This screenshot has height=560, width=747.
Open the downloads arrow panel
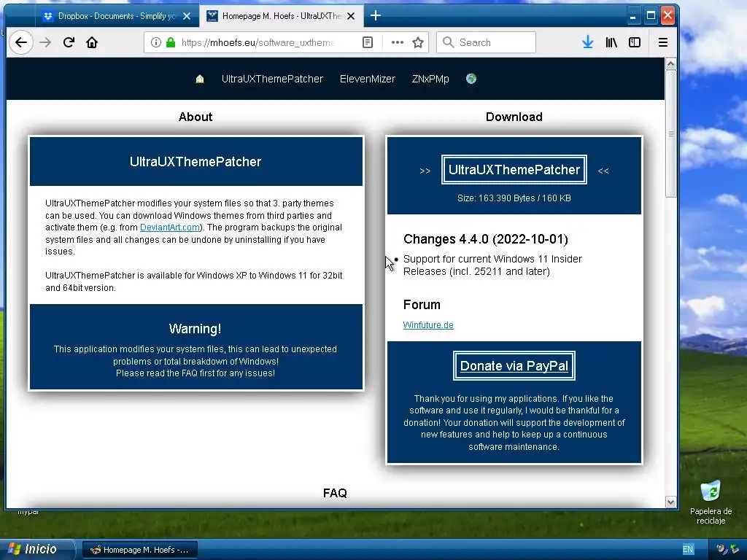tap(587, 42)
